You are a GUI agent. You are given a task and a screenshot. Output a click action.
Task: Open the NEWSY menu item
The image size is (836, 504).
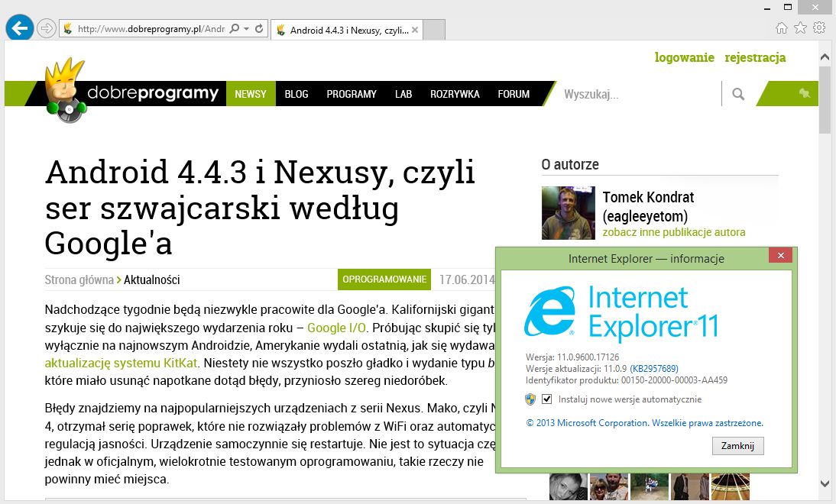point(251,94)
